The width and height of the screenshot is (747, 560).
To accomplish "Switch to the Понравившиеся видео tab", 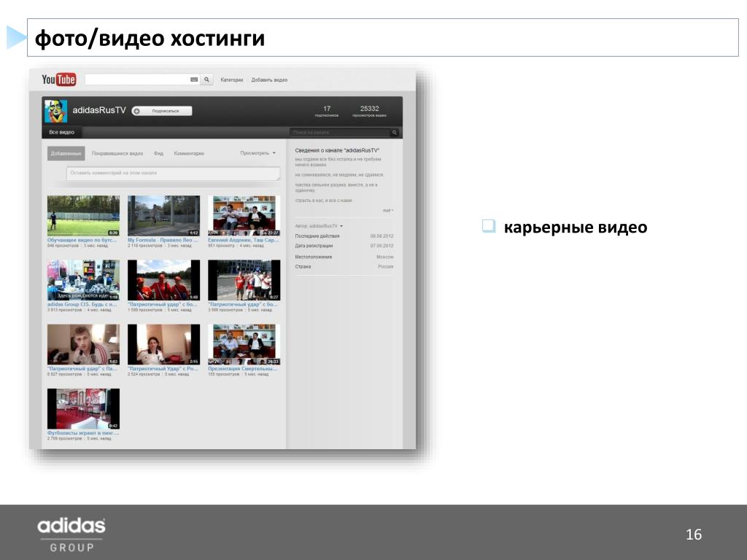I will (x=117, y=154).
